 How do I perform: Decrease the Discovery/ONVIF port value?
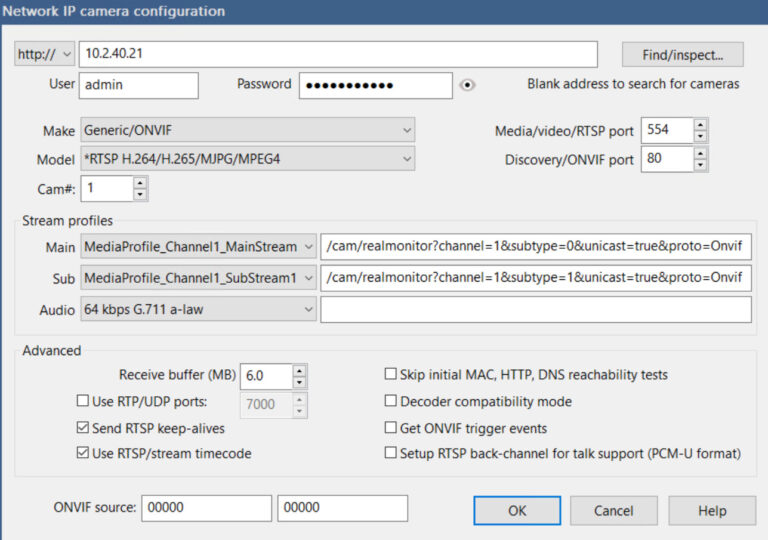point(700,165)
